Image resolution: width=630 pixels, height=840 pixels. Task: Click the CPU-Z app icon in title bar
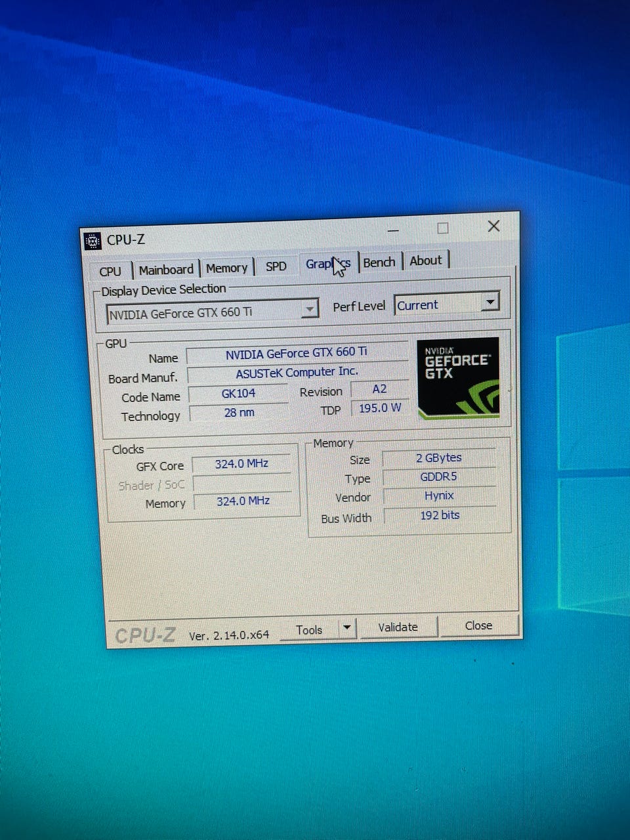point(93,241)
